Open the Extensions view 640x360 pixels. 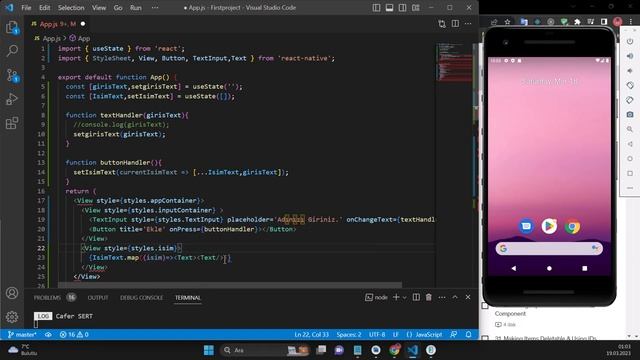(12, 123)
